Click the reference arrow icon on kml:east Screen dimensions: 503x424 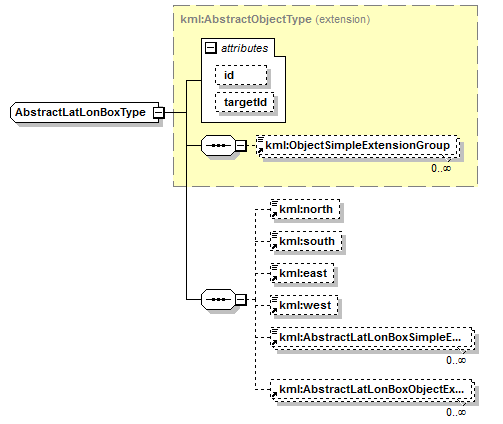click(275, 278)
